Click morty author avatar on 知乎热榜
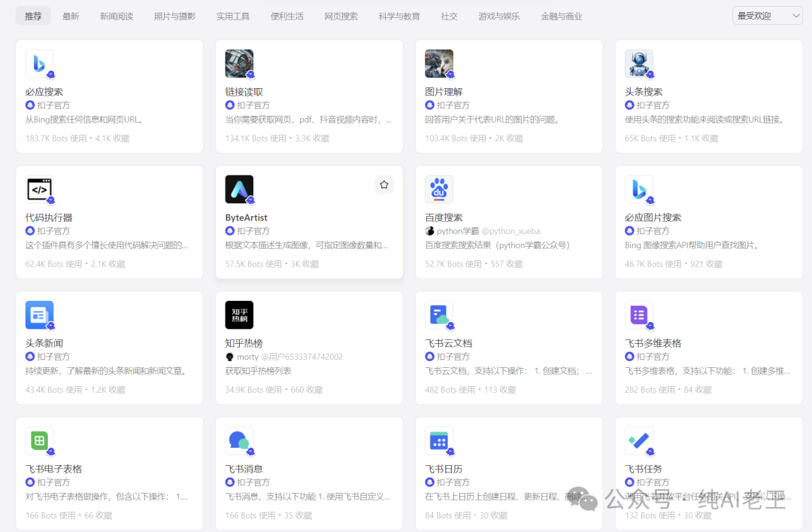This screenshot has height=532, width=812. point(229,357)
